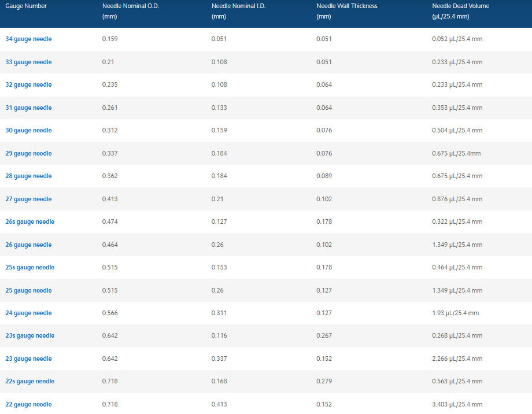Screen dimensions: 532x414
Task: Click the Needle Dead Volume column header
Action: click(x=460, y=11)
